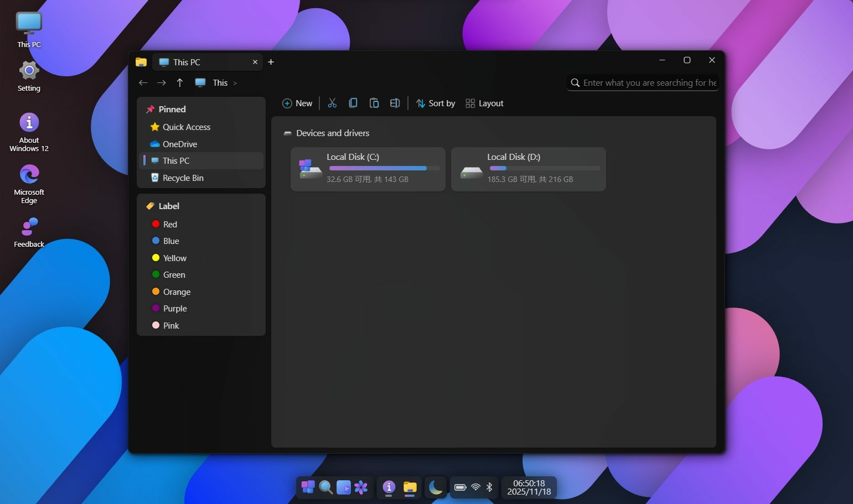Image resolution: width=853 pixels, height=504 pixels.
Task: Open a new tab with the plus button
Action: (271, 62)
